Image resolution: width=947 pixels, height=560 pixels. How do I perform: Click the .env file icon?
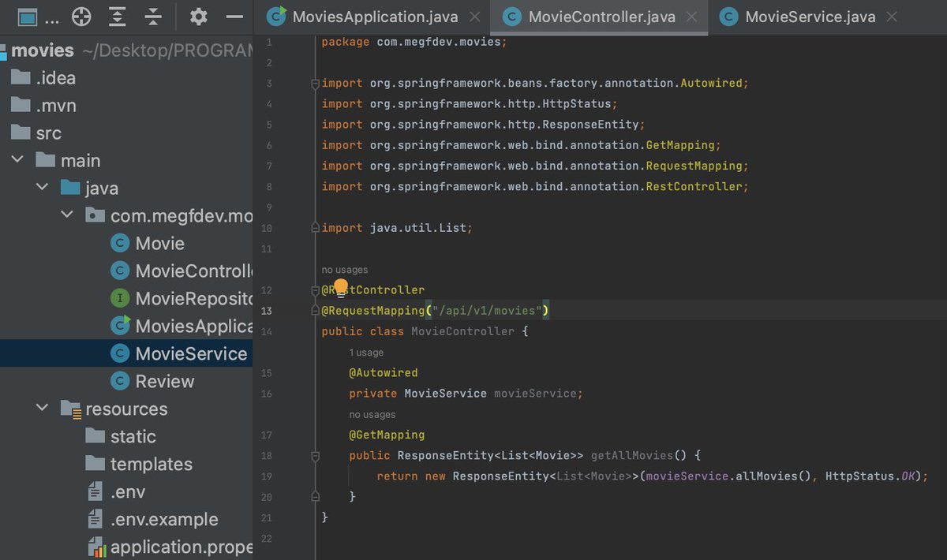(95, 491)
